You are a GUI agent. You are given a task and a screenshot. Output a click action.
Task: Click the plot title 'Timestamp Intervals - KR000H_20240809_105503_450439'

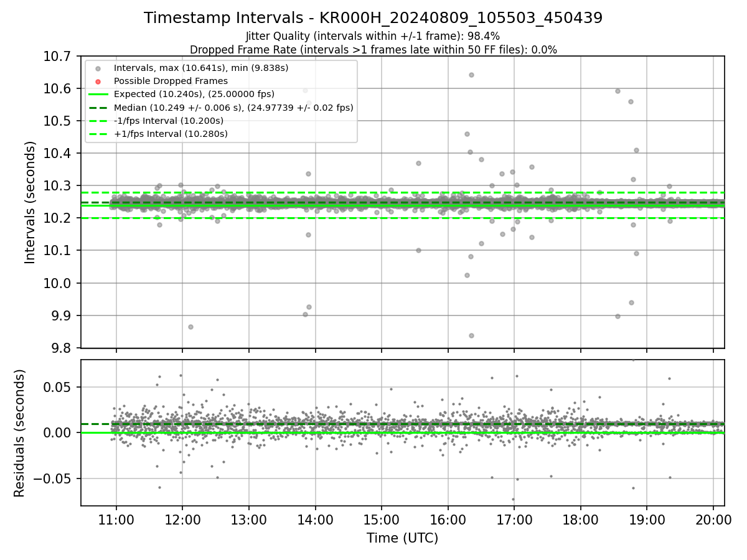pyautogui.click(x=373, y=18)
